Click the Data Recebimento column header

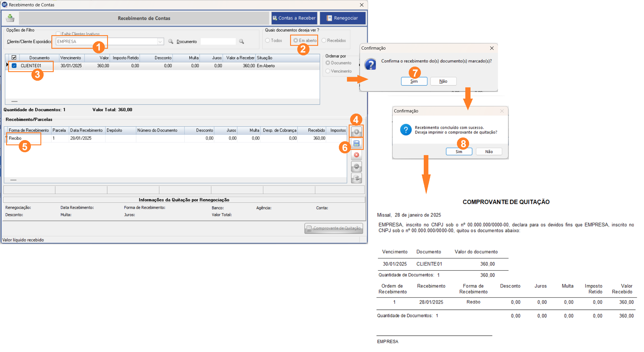[87, 130]
